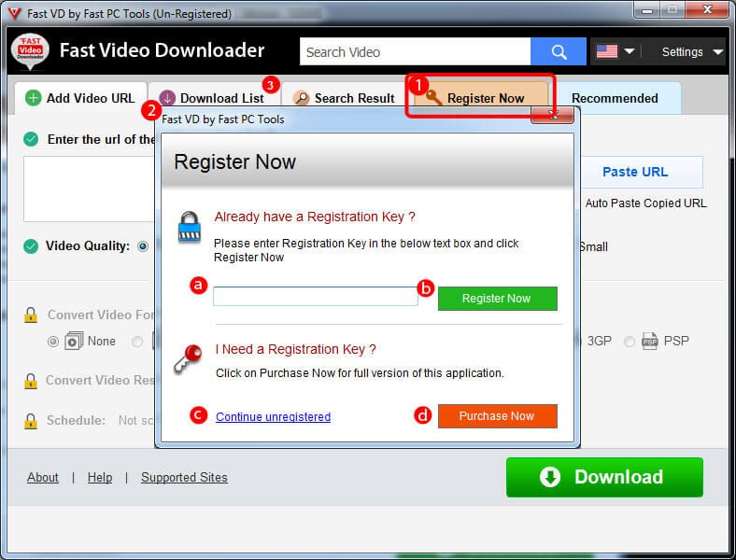Click 'I Need a Registration Key ?' heading
Viewport: 736px width, 560px height.
click(x=296, y=349)
